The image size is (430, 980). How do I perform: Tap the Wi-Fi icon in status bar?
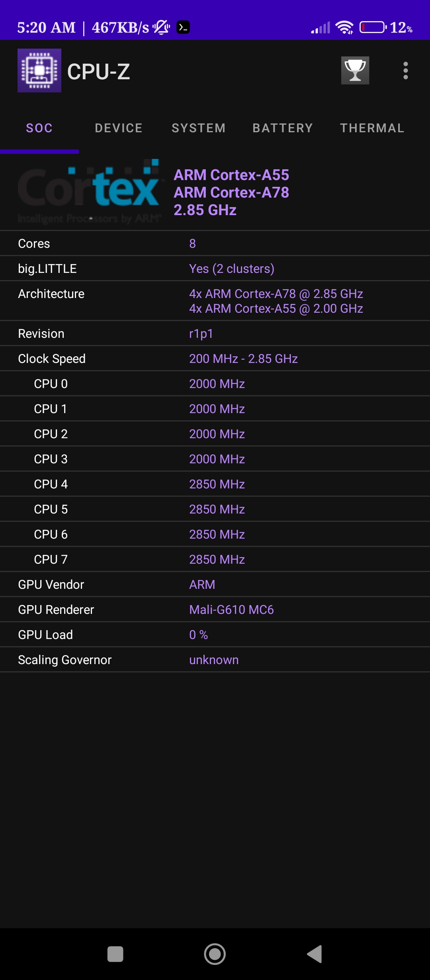(x=344, y=27)
